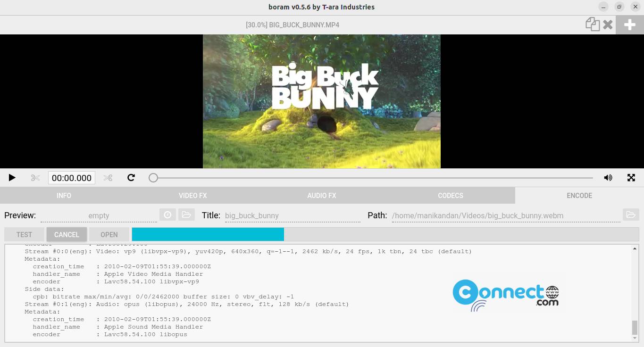The width and height of the screenshot is (644, 347).
Task: Browse output path with the folder icon
Action: pos(631,215)
